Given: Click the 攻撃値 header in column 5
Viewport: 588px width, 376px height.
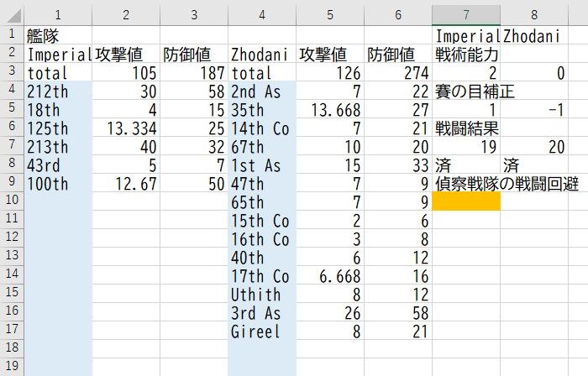Looking at the screenshot, I should 330,54.
